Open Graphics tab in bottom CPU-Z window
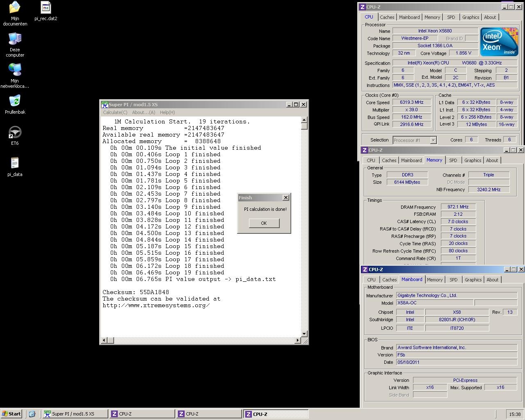 pos(473,280)
